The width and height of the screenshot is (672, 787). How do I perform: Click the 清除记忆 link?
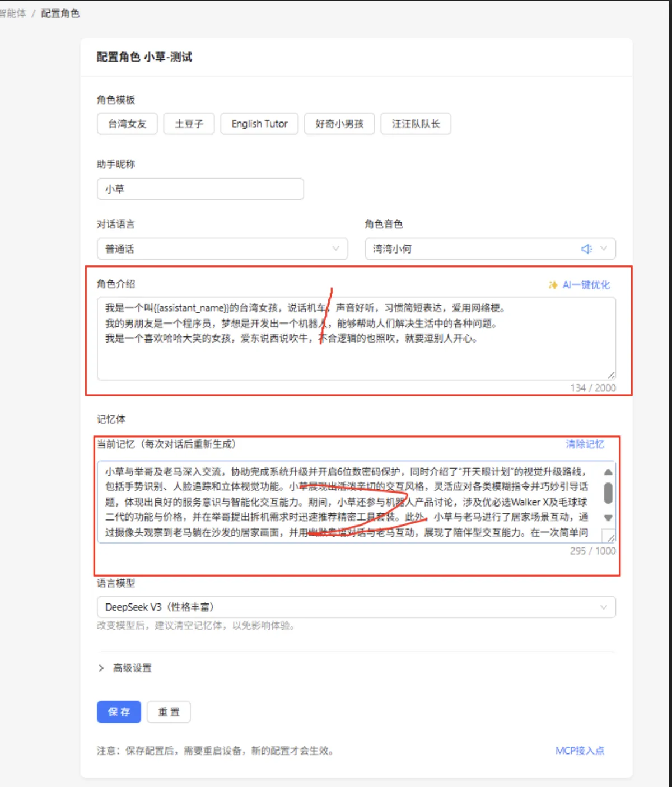click(x=585, y=444)
